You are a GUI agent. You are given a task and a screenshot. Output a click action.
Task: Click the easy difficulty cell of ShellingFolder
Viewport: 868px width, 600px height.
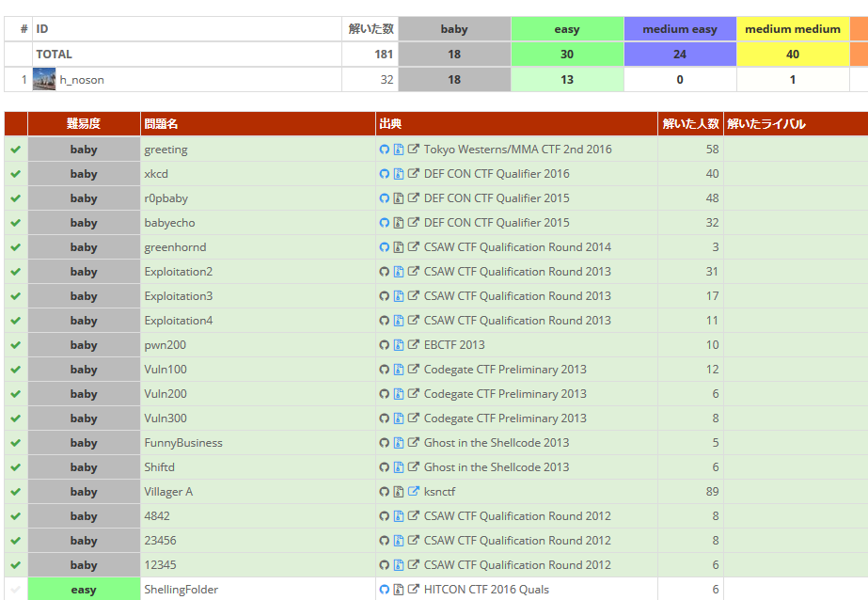point(84,590)
